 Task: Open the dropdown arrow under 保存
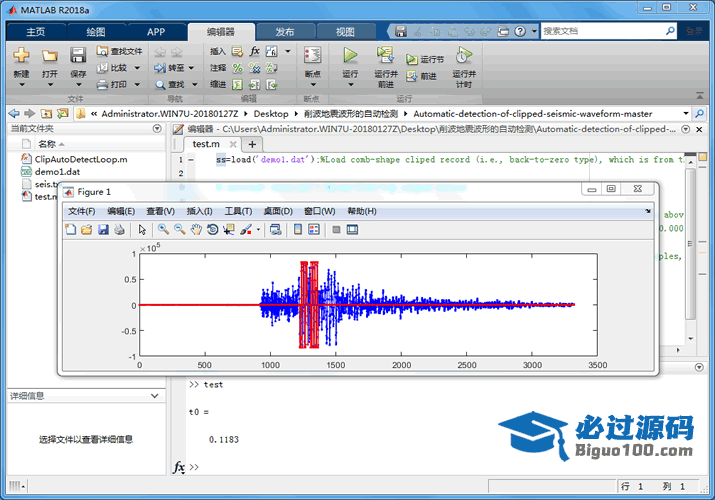tap(78, 85)
